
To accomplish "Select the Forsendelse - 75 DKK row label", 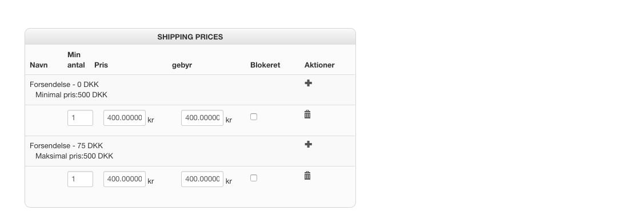I will [x=66, y=145].
